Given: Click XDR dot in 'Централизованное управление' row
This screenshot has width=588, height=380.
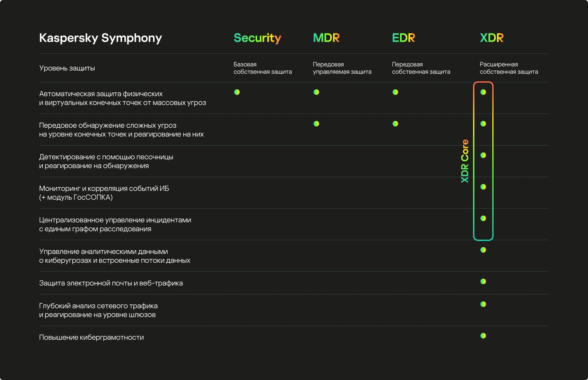Looking at the screenshot, I should pos(483,218).
